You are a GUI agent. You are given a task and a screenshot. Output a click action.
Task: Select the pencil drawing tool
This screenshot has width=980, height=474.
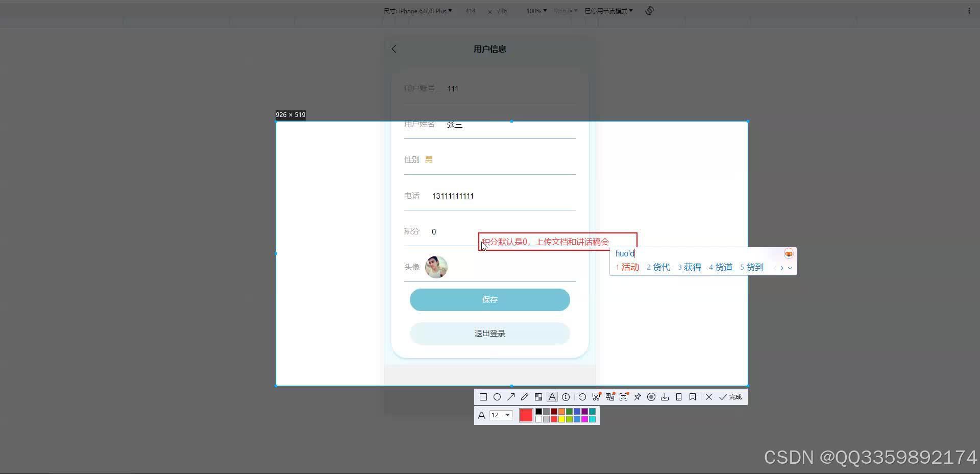525,397
